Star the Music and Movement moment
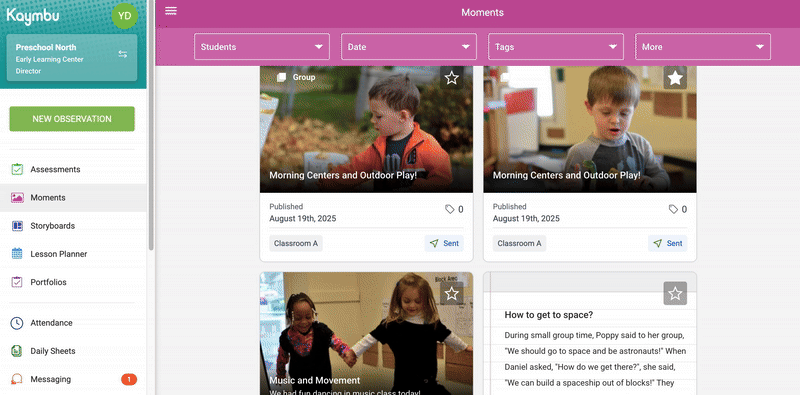The image size is (800, 395). (452, 293)
